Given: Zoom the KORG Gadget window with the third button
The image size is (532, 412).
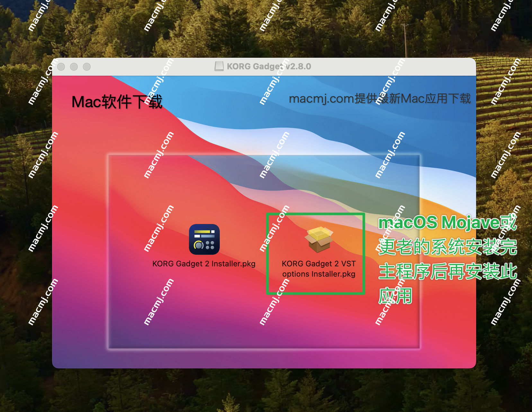Looking at the screenshot, I should tap(87, 67).
